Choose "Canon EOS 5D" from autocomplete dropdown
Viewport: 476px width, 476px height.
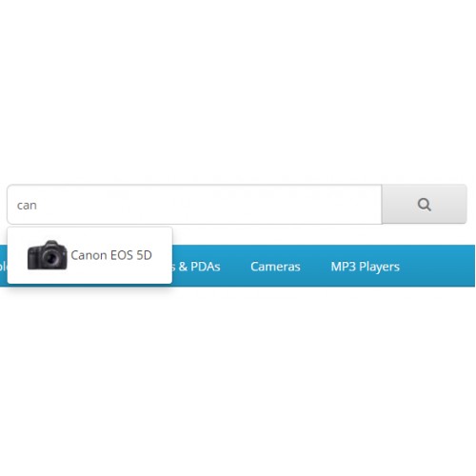[x=89, y=255]
